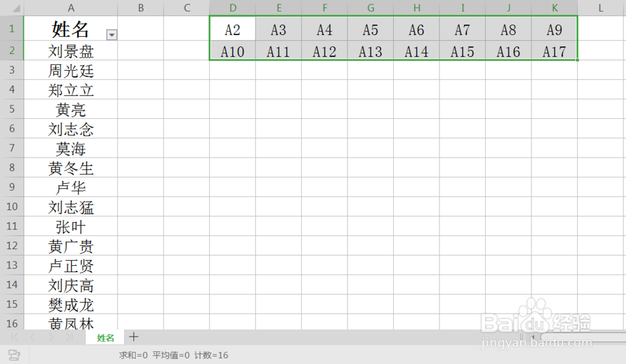Select the cell containing 黄亮
This screenshot has width=626, height=364.
tap(71, 109)
